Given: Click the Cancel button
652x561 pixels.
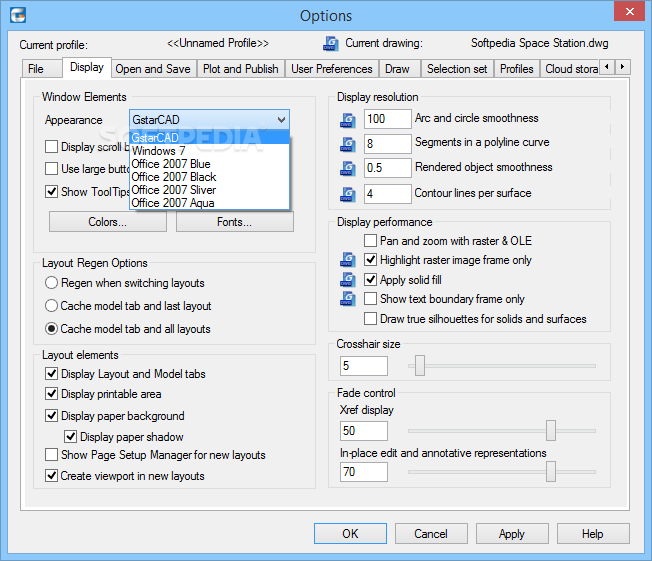Looking at the screenshot, I should [x=431, y=534].
